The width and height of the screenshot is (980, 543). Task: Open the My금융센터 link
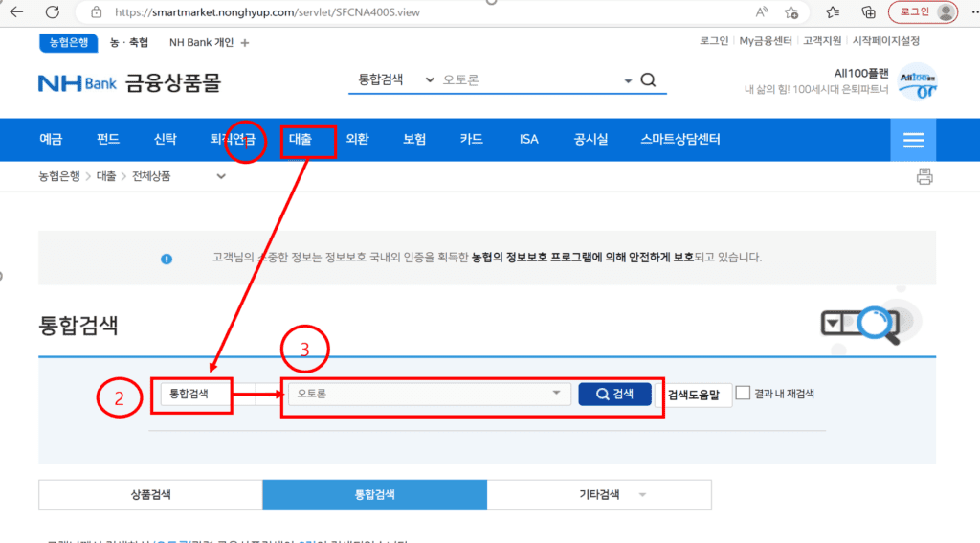(766, 40)
